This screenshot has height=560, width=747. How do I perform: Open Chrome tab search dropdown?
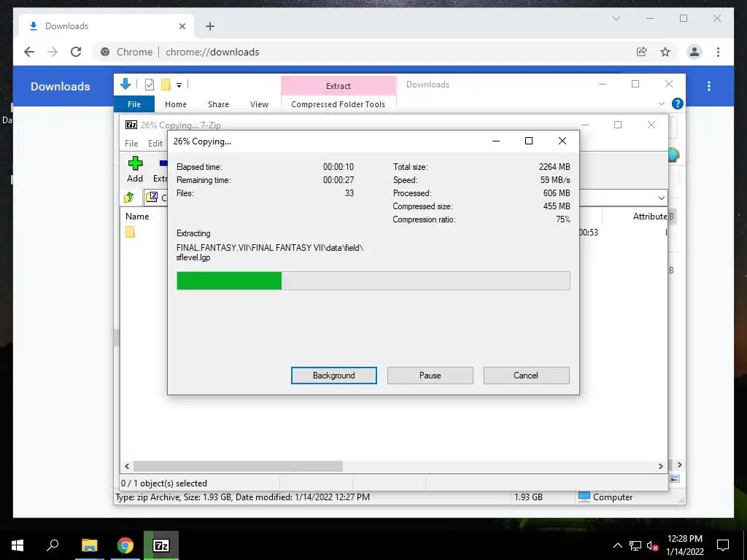coord(616,18)
